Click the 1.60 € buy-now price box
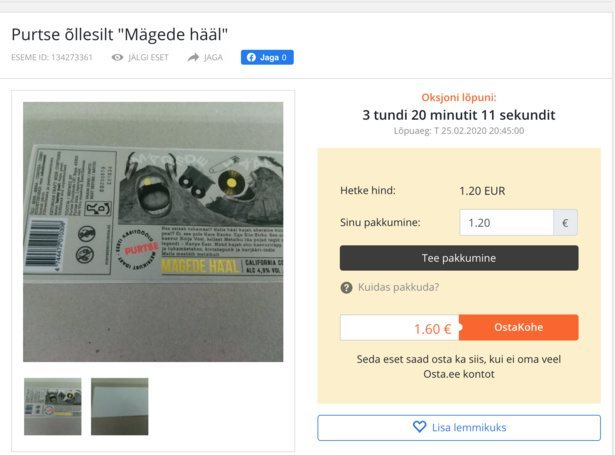615x455 pixels. tap(400, 328)
